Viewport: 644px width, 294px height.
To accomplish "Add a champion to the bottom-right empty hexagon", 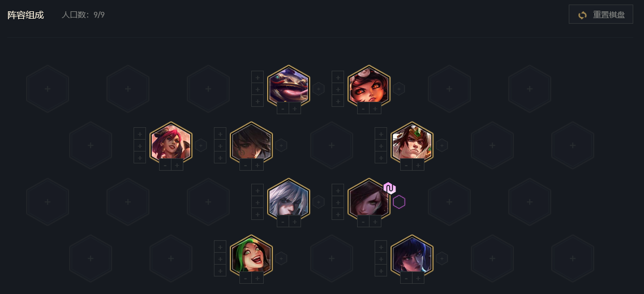I will (x=573, y=258).
